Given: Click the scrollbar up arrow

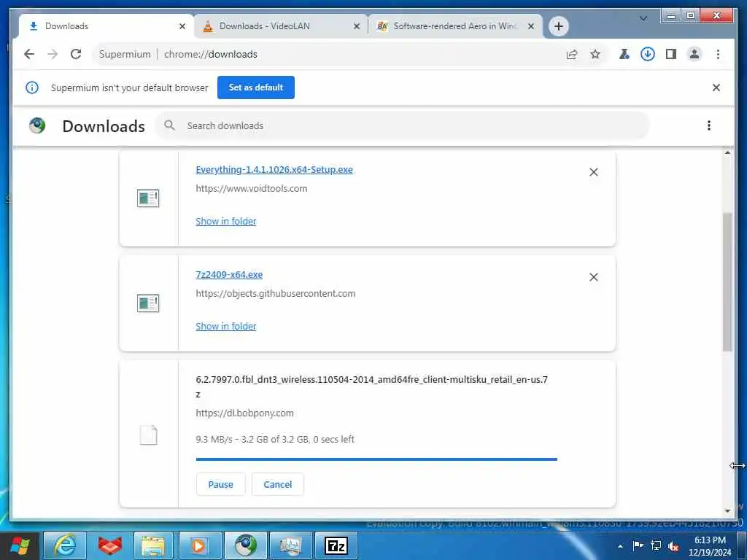Looking at the screenshot, I should (x=727, y=153).
